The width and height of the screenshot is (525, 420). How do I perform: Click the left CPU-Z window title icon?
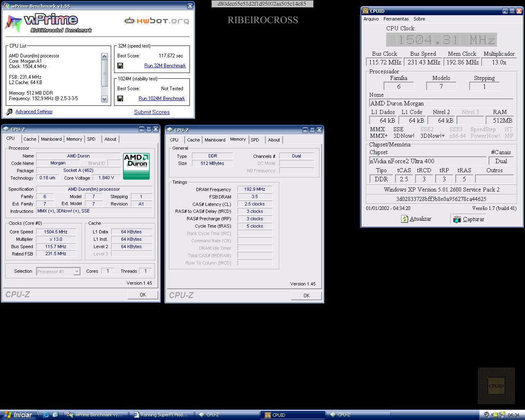point(7,129)
